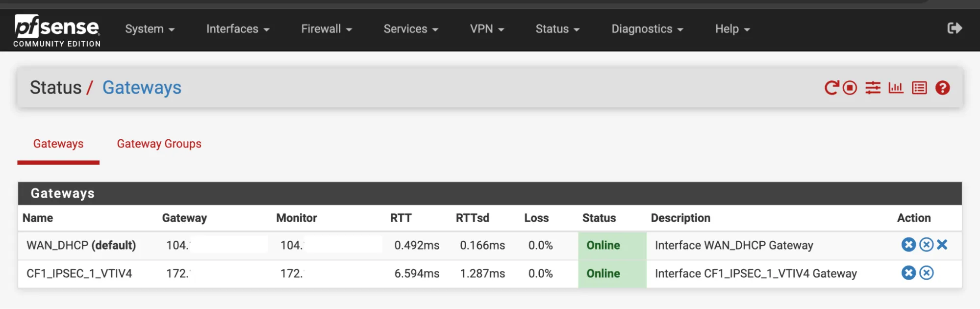The width and height of the screenshot is (980, 309).
Task: Open the gateway settings sliders icon
Action: coord(873,87)
